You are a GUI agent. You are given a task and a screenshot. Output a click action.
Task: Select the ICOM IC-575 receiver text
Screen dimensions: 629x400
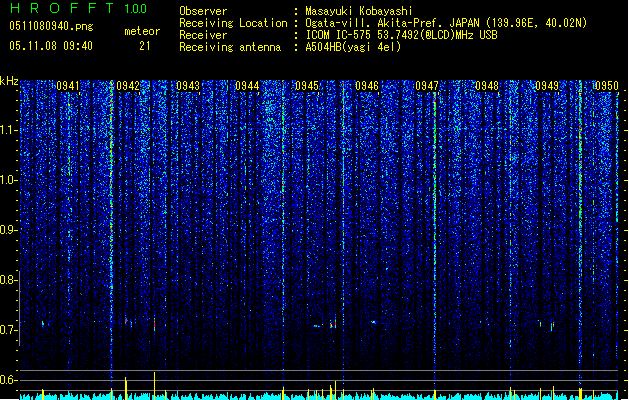click(x=401, y=35)
